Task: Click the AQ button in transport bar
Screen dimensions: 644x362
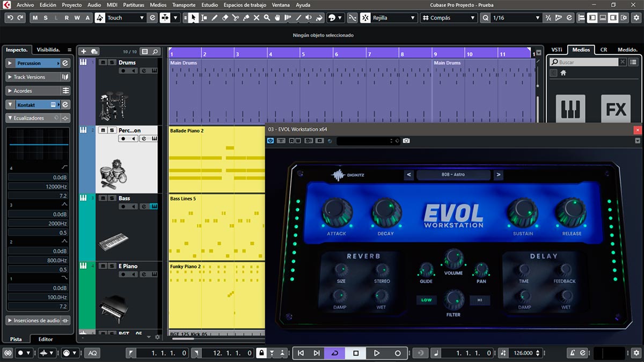Action: pyautogui.click(x=93, y=353)
